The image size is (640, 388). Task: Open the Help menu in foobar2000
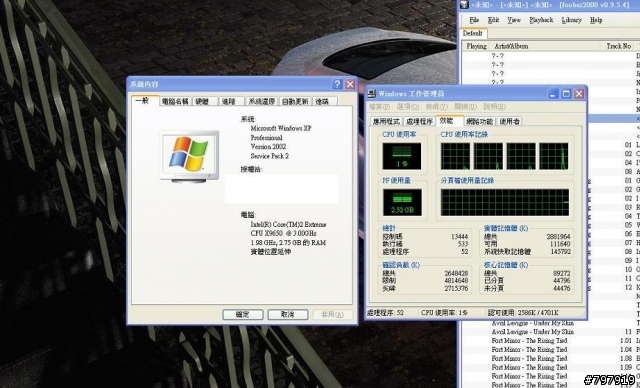[596, 20]
